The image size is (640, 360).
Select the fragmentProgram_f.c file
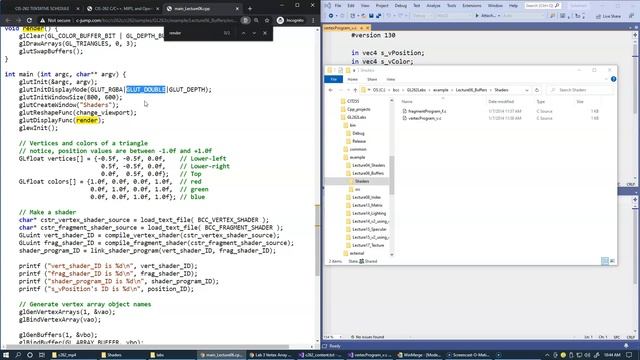[x=427, y=111]
